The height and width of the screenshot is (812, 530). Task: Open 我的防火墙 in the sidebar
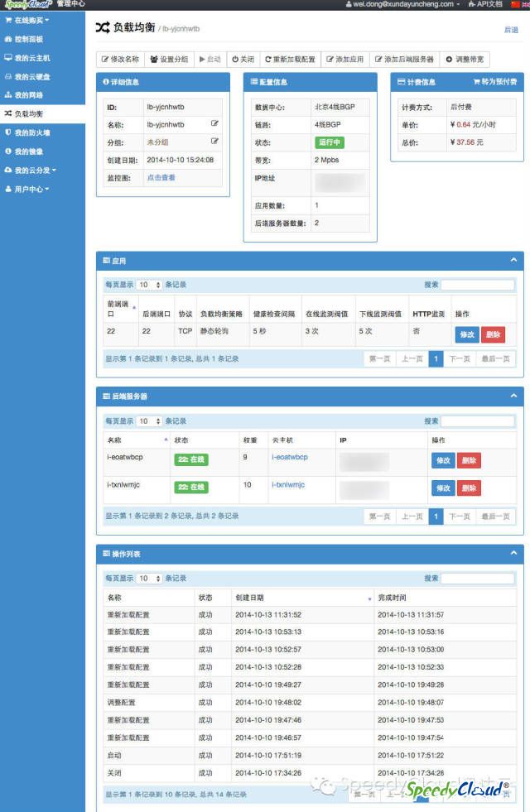tap(27, 132)
